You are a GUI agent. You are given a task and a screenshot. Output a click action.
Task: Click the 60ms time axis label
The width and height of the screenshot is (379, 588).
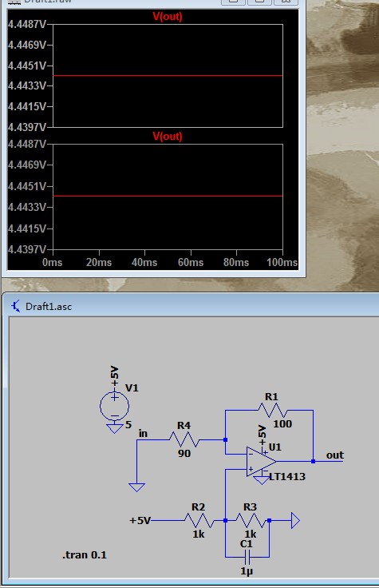[x=191, y=262]
